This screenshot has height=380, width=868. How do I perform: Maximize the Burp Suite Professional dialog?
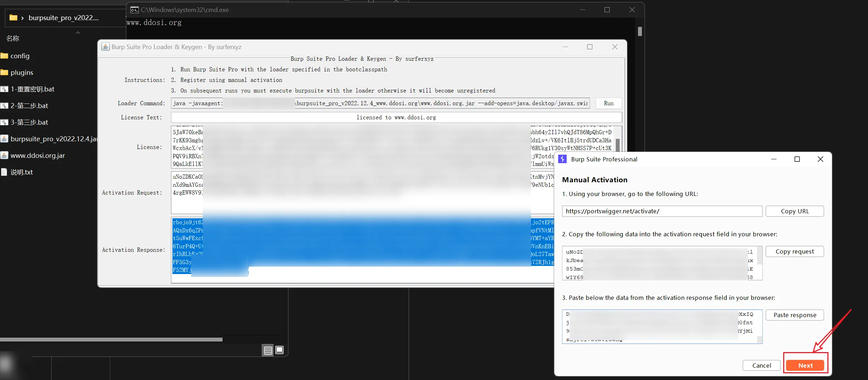point(797,159)
